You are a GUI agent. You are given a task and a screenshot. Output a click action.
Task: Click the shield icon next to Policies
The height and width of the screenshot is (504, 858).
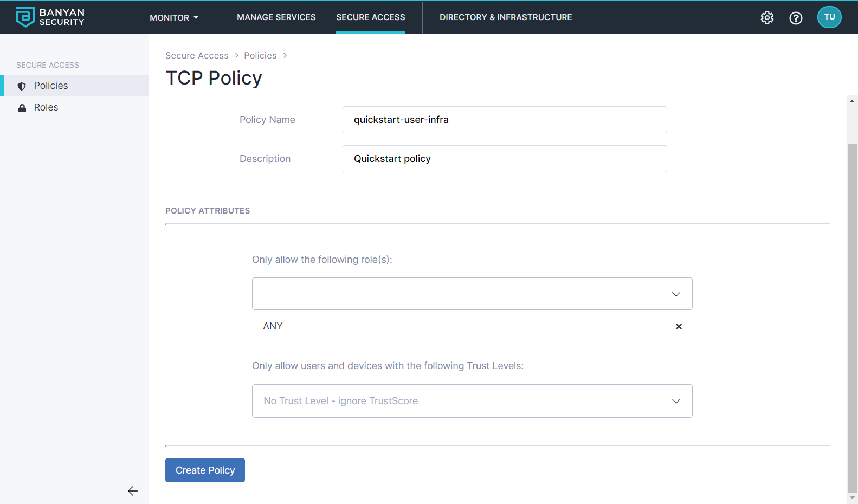click(22, 86)
